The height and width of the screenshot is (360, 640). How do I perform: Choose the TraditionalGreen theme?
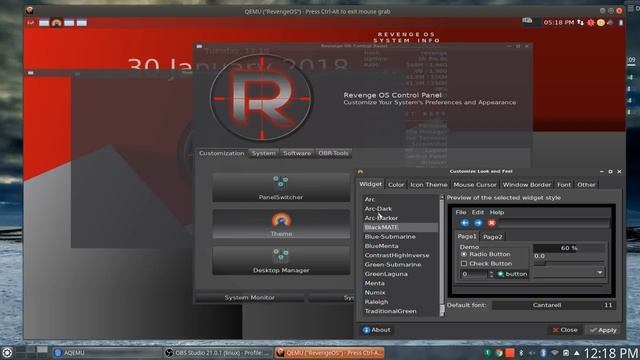[x=400, y=311]
